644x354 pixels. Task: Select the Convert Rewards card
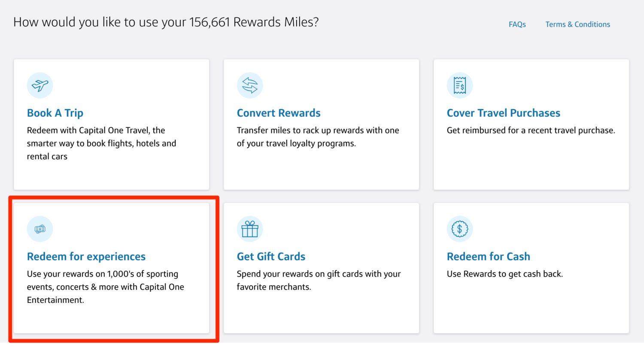(321, 124)
